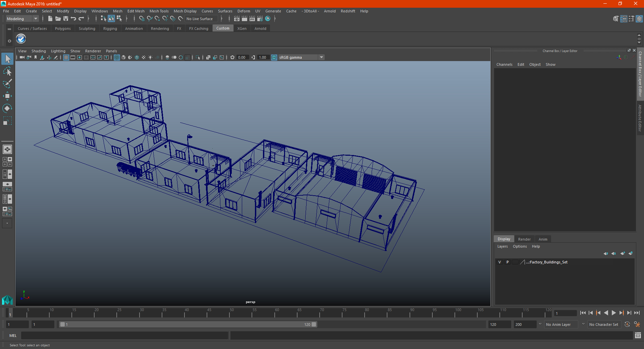Activate the Lasso select tool

tap(7, 71)
